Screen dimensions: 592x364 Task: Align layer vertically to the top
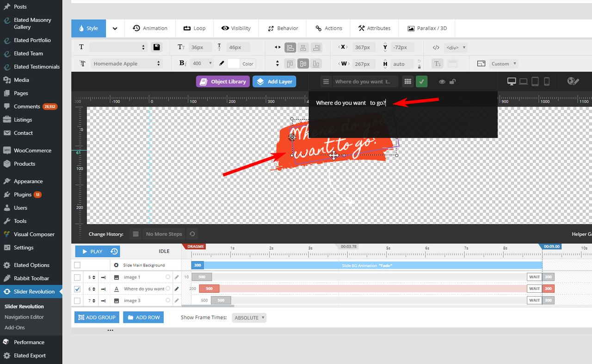click(290, 64)
